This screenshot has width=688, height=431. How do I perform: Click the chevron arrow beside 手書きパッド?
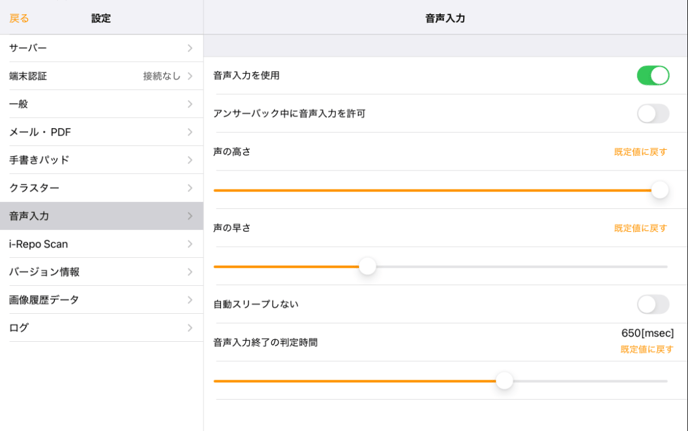[190, 160]
